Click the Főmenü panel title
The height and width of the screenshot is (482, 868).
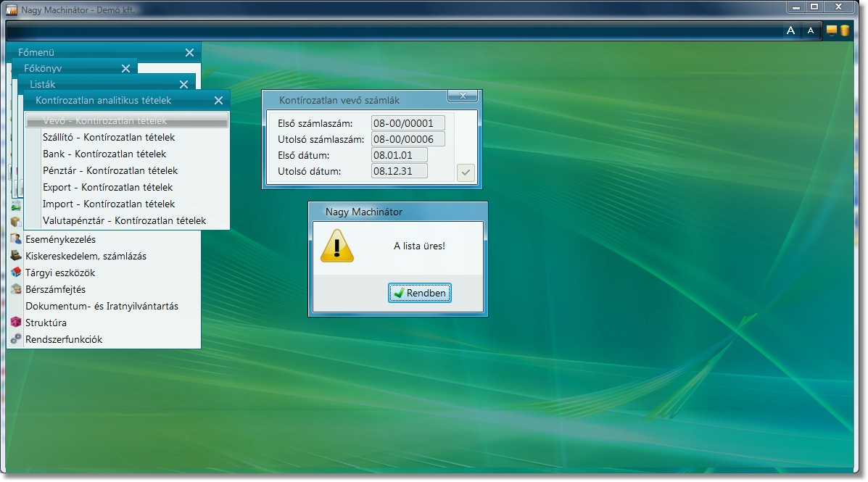tap(36, 53)
